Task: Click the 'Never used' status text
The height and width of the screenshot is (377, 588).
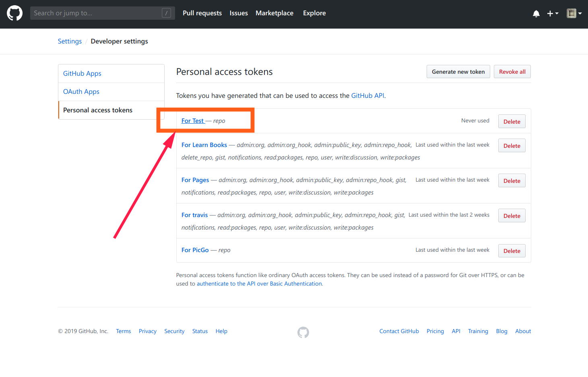Action: 475,120
